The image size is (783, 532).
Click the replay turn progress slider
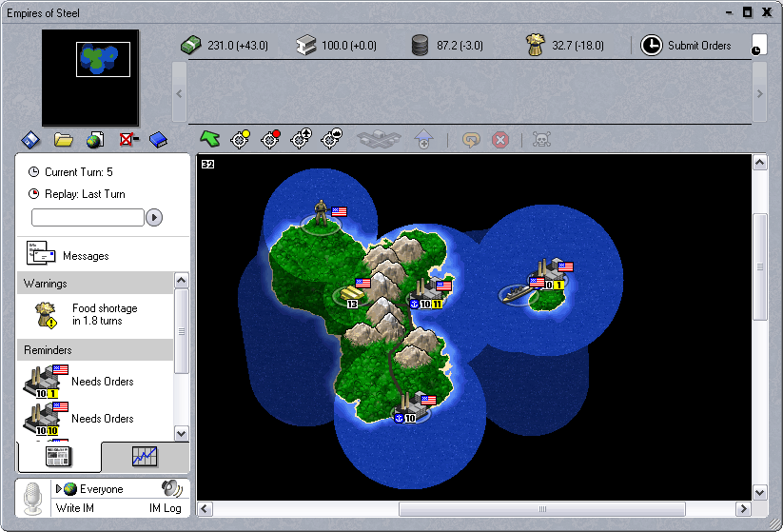click(x=88, y=218)
